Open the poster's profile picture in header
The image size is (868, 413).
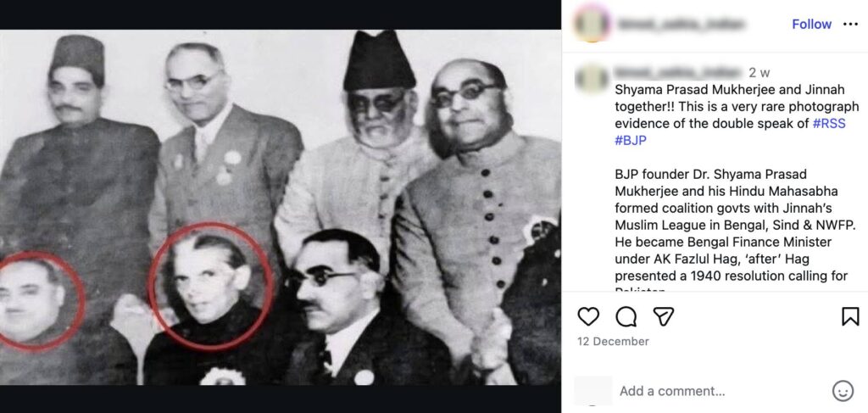[591, 25]
